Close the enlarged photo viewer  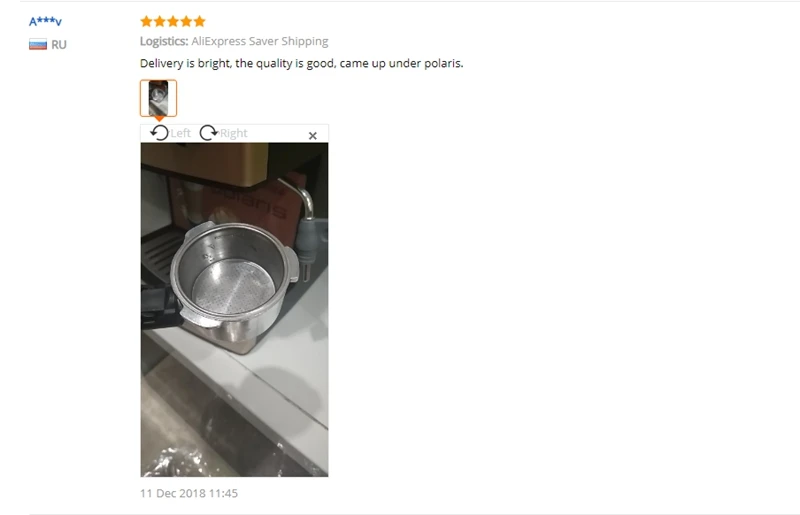tap(313, 135)
